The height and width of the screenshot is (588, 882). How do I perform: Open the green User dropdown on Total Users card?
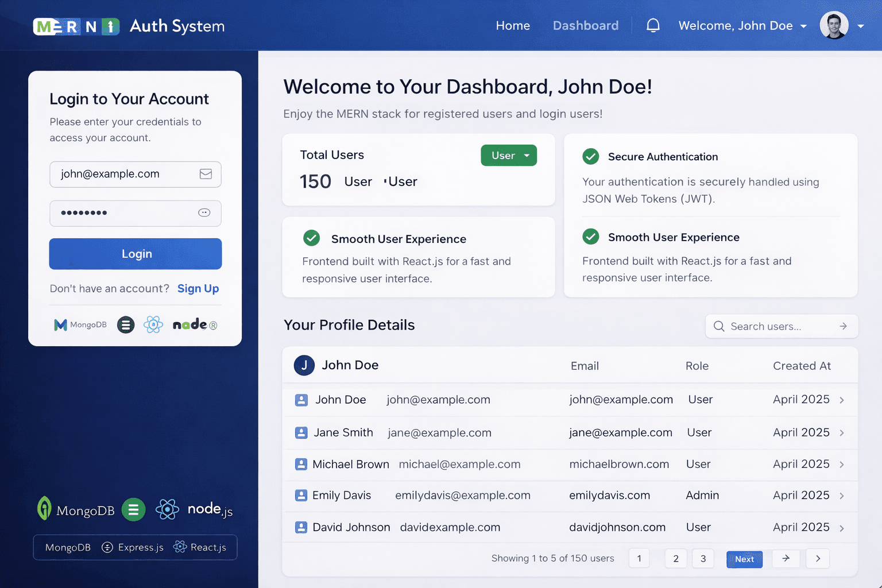tap(509, 155)
